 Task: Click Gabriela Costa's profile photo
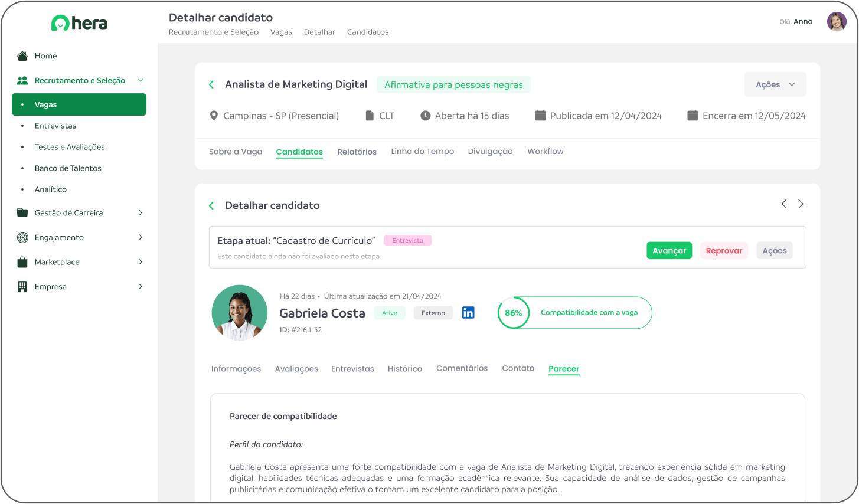click(240, 313)
